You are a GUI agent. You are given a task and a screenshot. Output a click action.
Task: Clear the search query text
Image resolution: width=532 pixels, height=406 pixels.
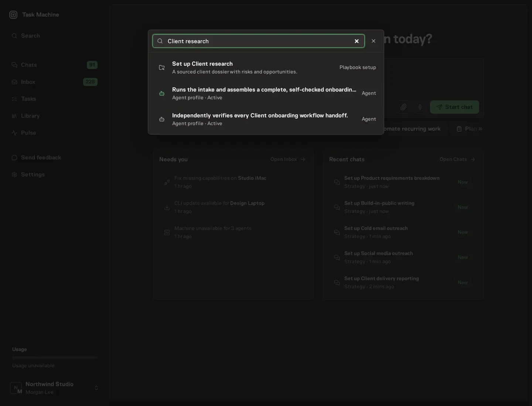pos(357,41)
